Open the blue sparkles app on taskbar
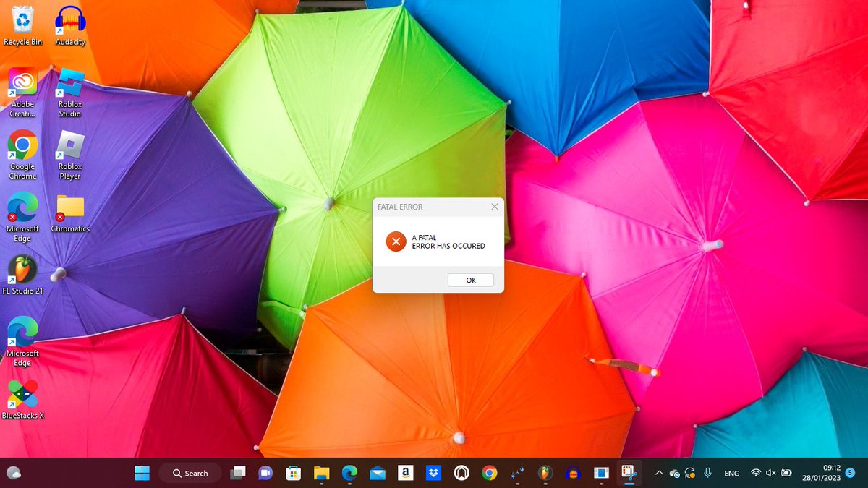The height and width of the screenshot is (488, 868). [x=517, y=473]
